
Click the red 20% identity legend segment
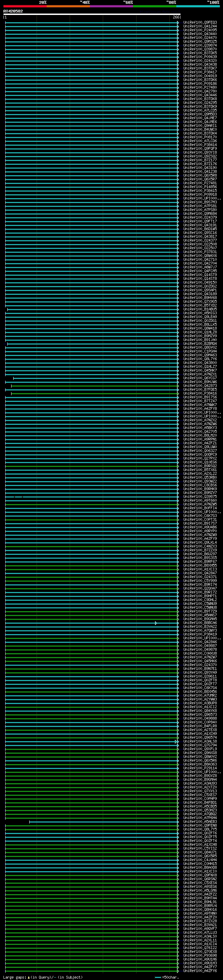(x=25, y=6)
